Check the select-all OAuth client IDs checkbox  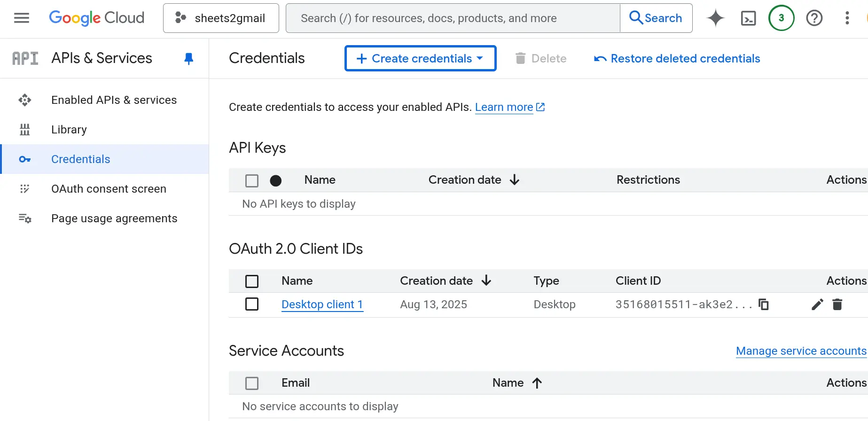coord(252,281)
